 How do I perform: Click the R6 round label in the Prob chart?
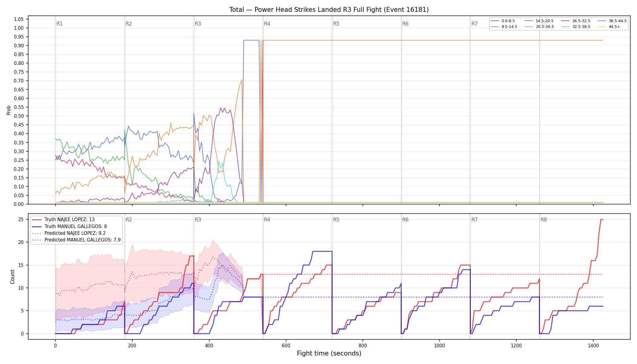(405, 24)
